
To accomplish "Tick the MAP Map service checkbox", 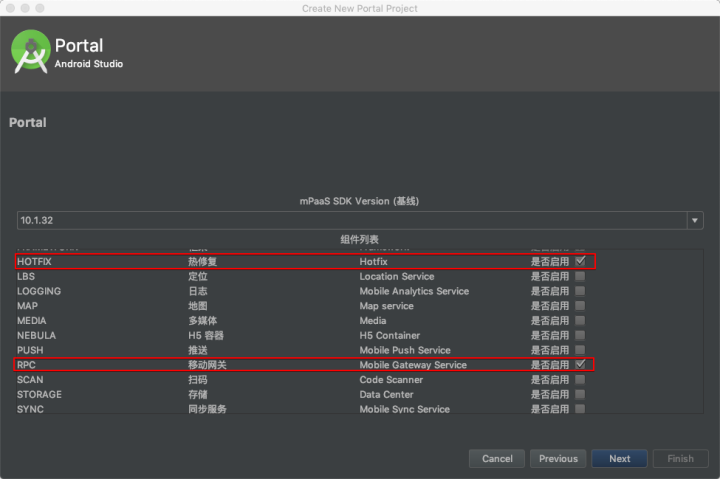I will click(580, 305).
